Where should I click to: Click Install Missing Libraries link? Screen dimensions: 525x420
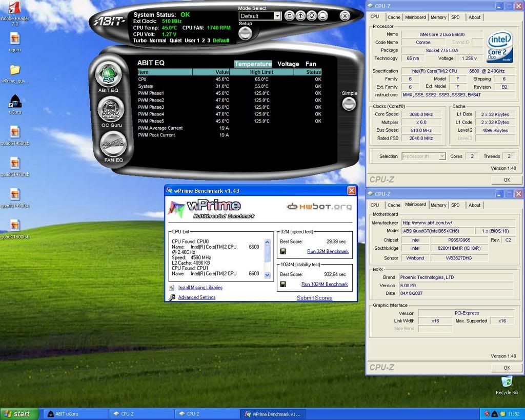200,288
